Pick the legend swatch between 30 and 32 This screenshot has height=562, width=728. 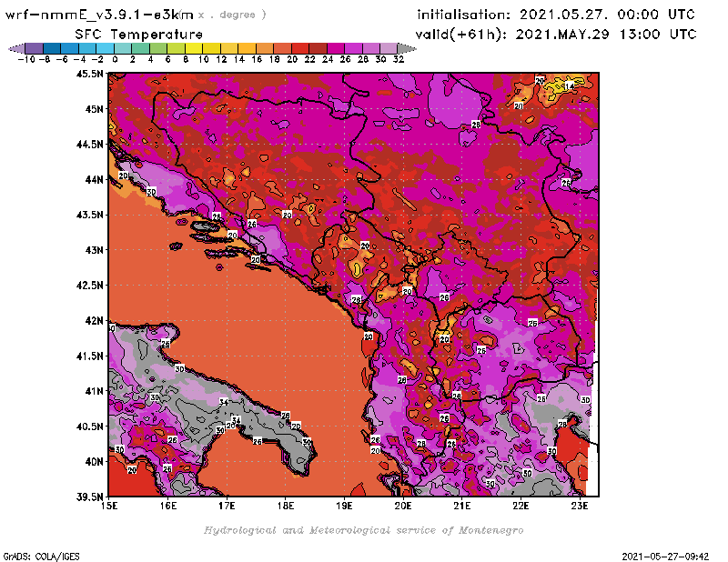389,49
